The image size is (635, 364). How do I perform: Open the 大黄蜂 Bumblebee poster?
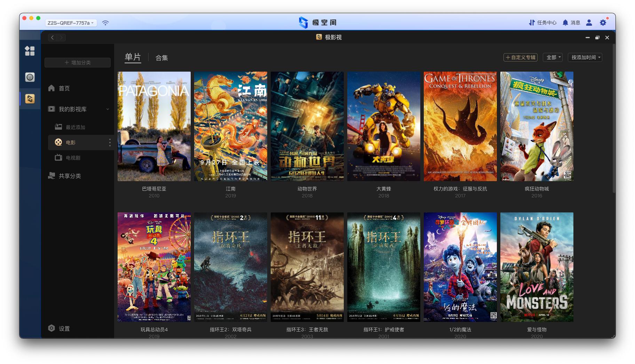pyautogui.click(x=384, y=126)
